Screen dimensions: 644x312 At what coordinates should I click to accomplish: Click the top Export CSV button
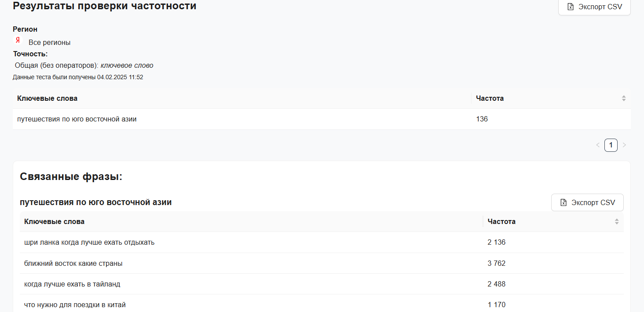594,7
